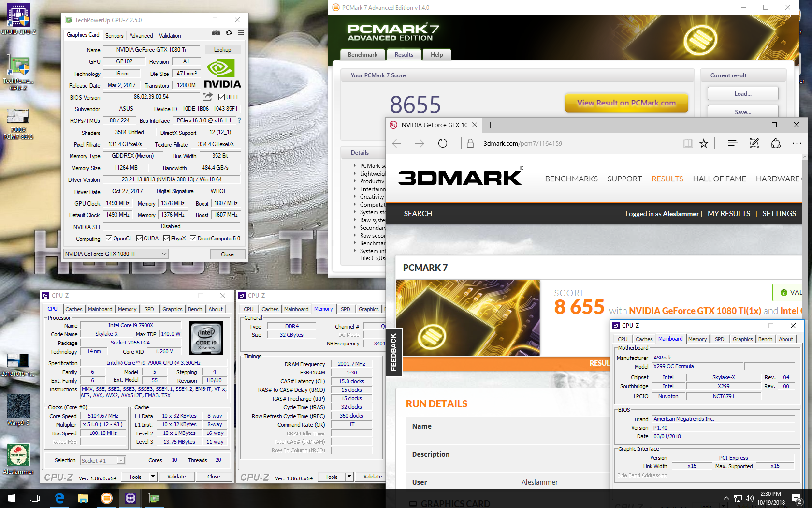This screenshot has width=812, height=508.
Task: Expand the Entertainment item in PCMark details
Action: (x=355, y=189)
